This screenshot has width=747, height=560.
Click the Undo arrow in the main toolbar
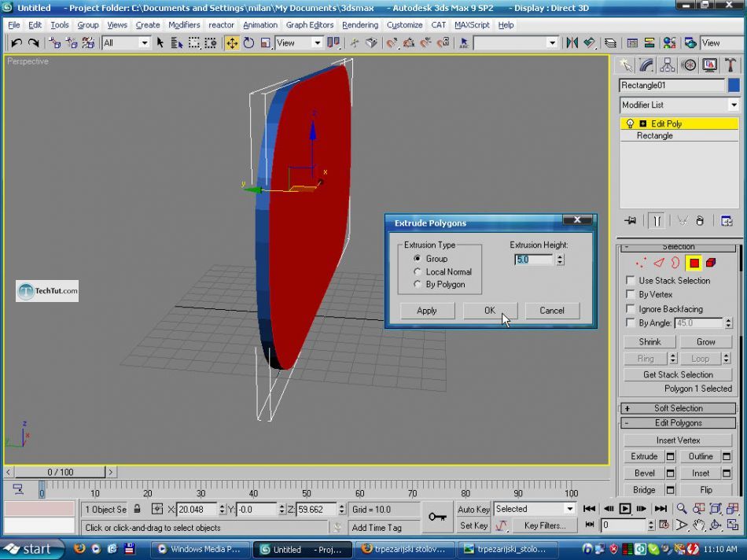click(x=17, y=43)
